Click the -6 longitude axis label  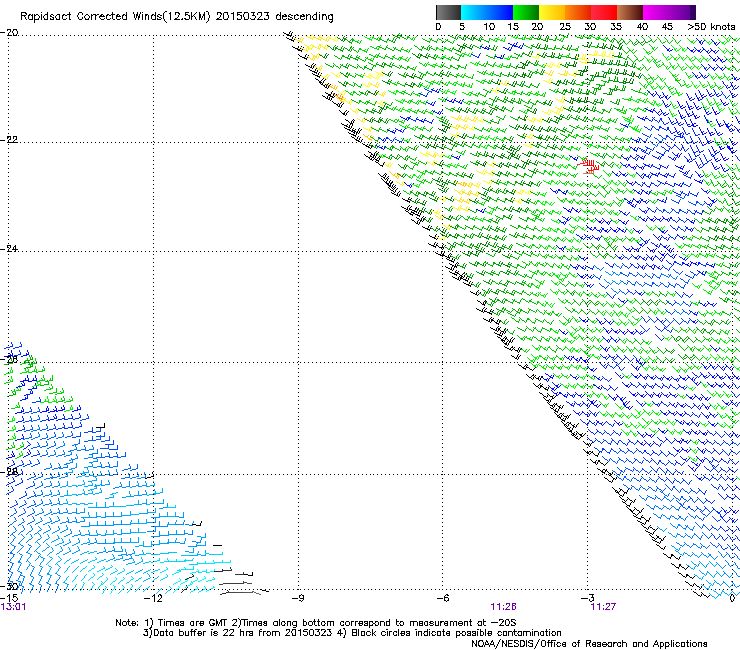442,598
